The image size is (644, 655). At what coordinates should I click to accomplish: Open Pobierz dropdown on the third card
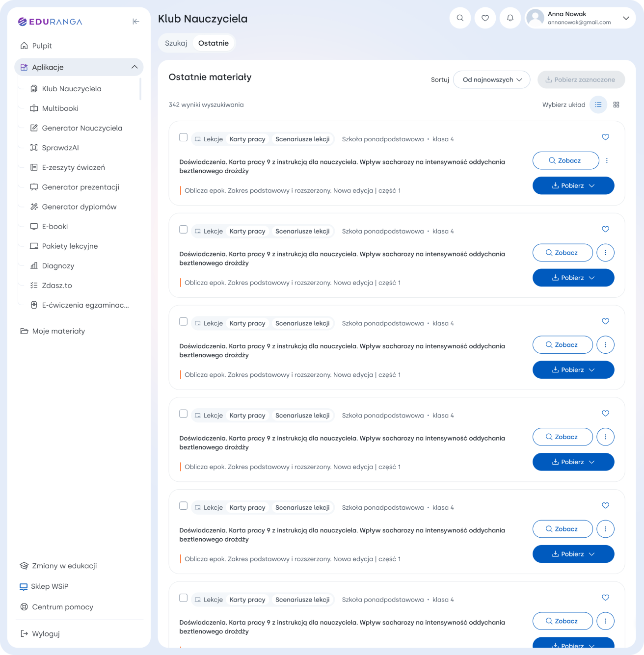click(573, 370)
